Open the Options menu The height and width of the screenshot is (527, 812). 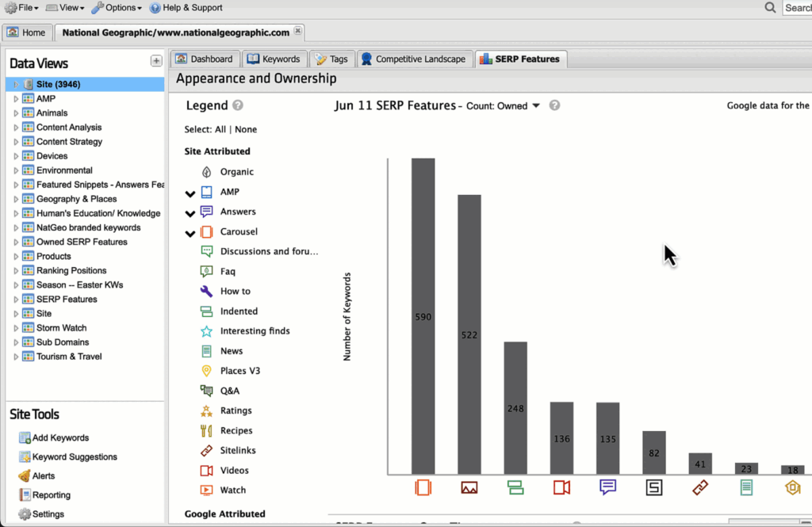coord(117,8)
